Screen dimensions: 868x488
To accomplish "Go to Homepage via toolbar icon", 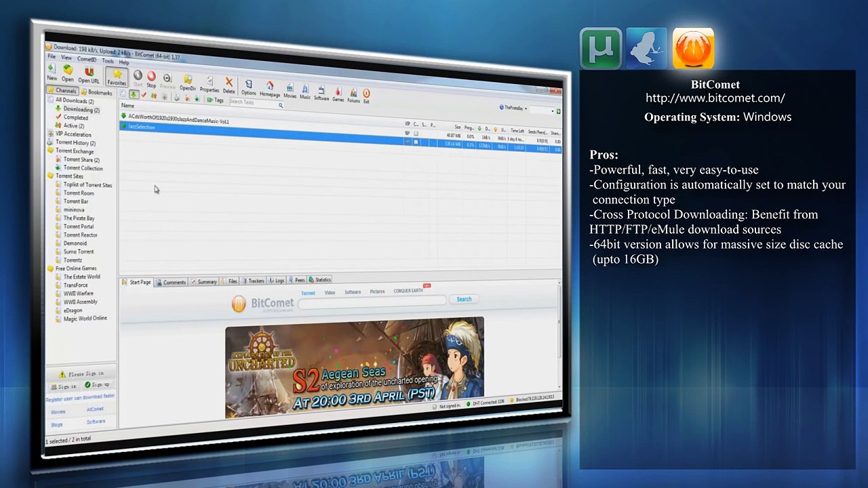I will tap(270, 87).
